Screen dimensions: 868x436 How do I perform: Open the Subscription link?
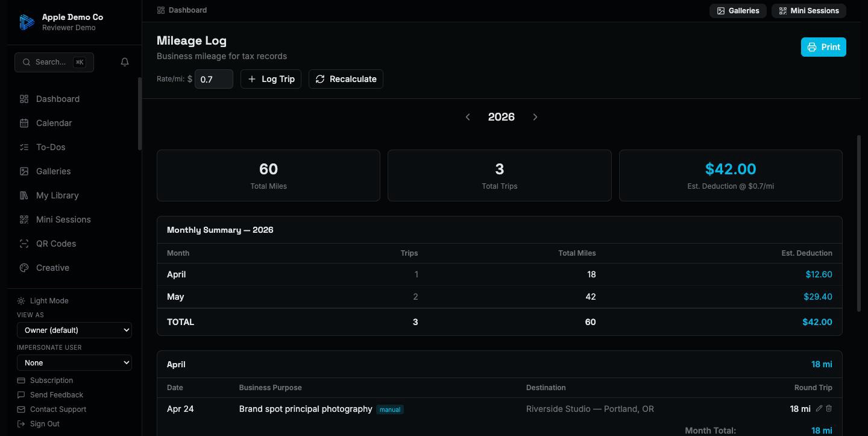[x=45, y=381]
